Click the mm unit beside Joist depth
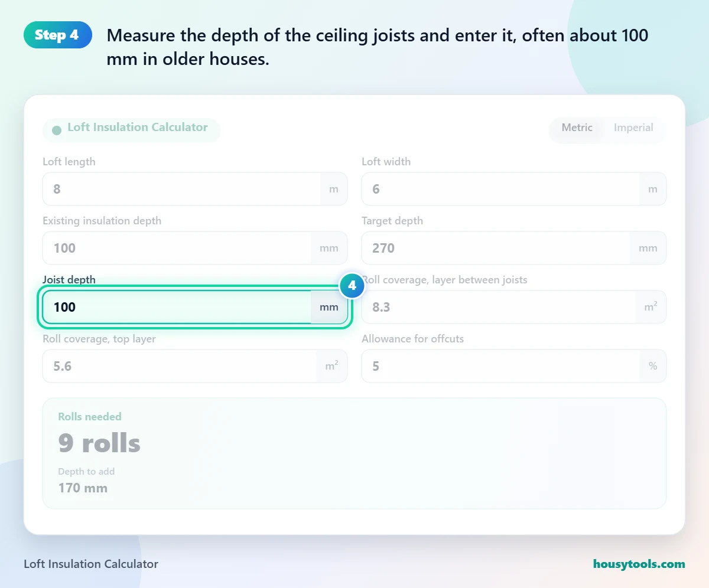709x588 pixels. (x=329, y=307)
